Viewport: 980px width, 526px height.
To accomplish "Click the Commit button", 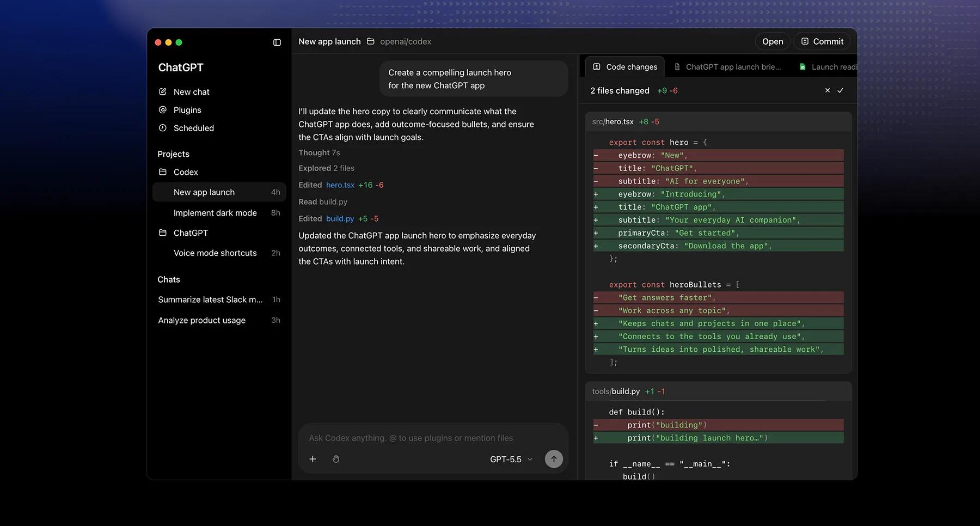I will pyautogui.click(x=822, y=41).
